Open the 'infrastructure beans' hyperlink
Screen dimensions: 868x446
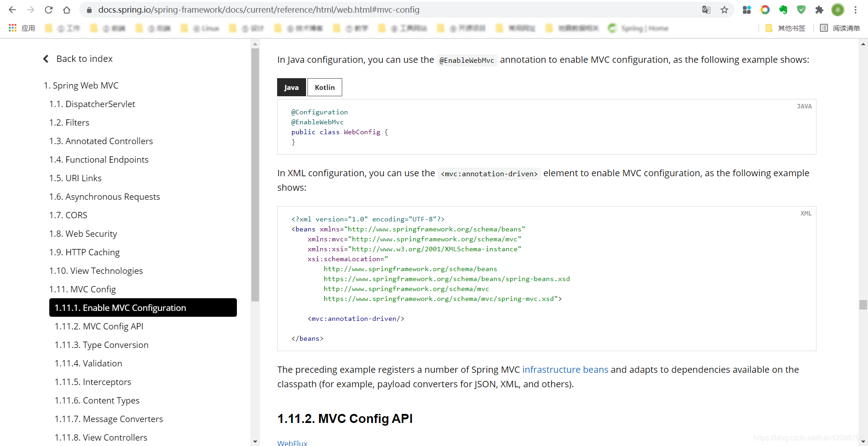pyautogui.click(x=565, y=369)
